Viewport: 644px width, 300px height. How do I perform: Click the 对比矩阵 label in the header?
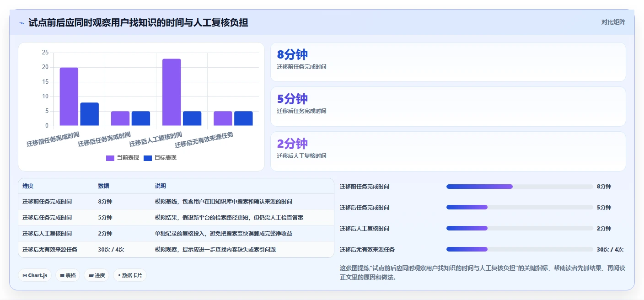pyautogui.click(x=613, y=22)
